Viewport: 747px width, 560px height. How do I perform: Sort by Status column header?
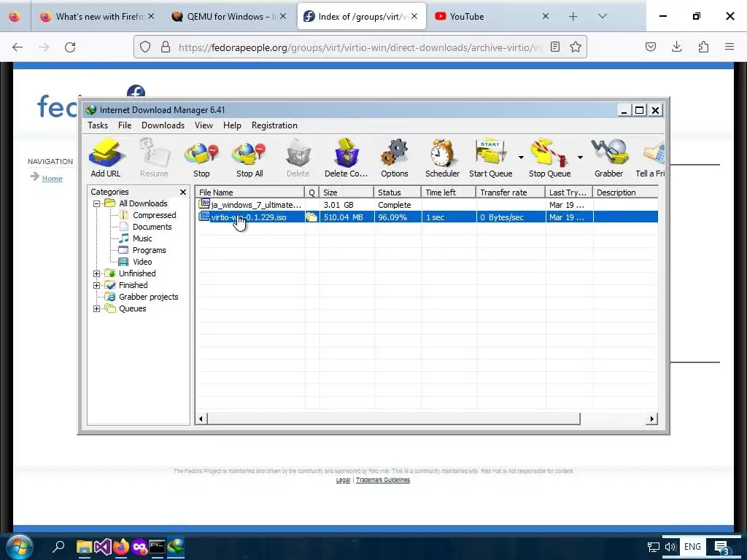[x=398, y=192]
